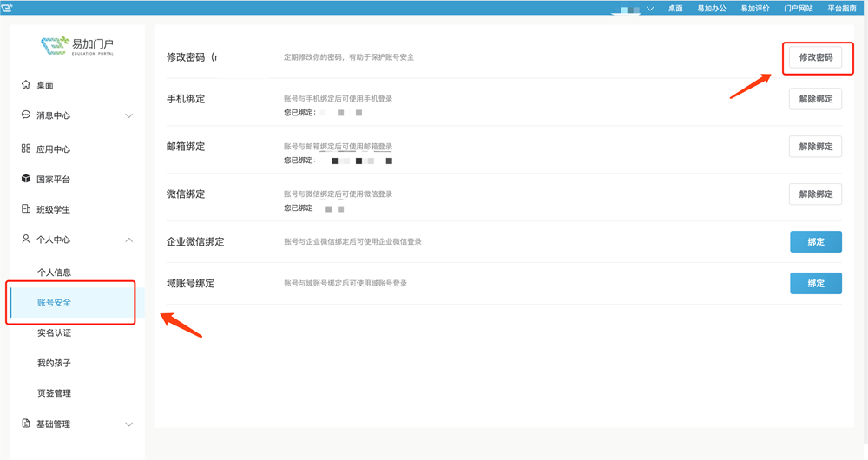
Task: Click text 账号与域账号绑定后可使用域账号登录
Action: click(x=345, y=283)
